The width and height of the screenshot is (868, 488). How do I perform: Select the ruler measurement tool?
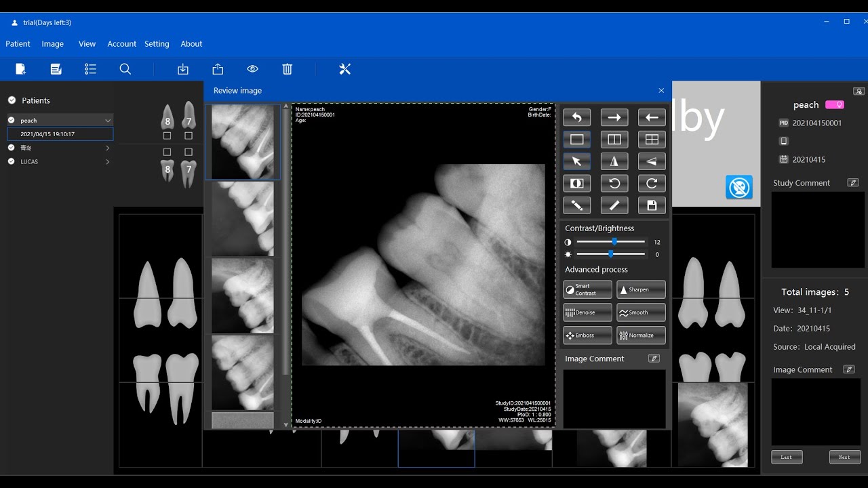click(614, 205)
